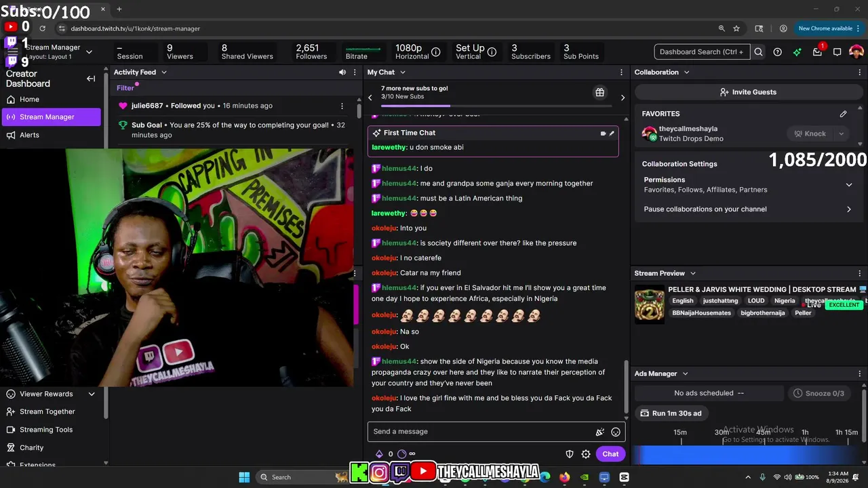Screen dimensions: 868x488
Task: Click the camera icon on First Time Chat
Action: 603,134
